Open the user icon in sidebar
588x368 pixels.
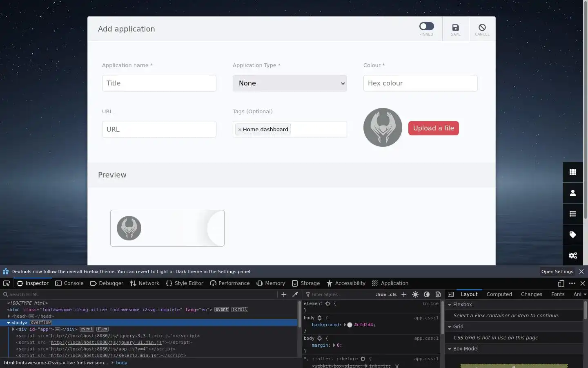pyautogui.click(x=573, y=193)
